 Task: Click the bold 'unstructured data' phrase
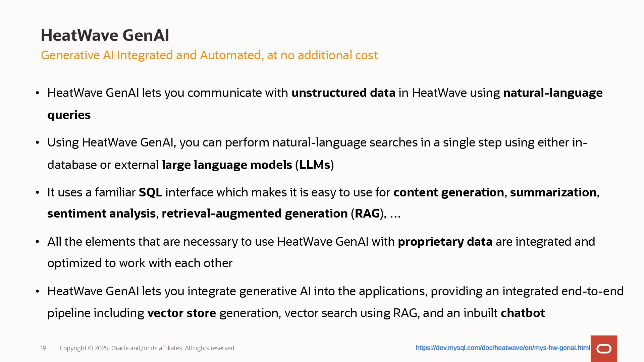[x=343, y=93]
